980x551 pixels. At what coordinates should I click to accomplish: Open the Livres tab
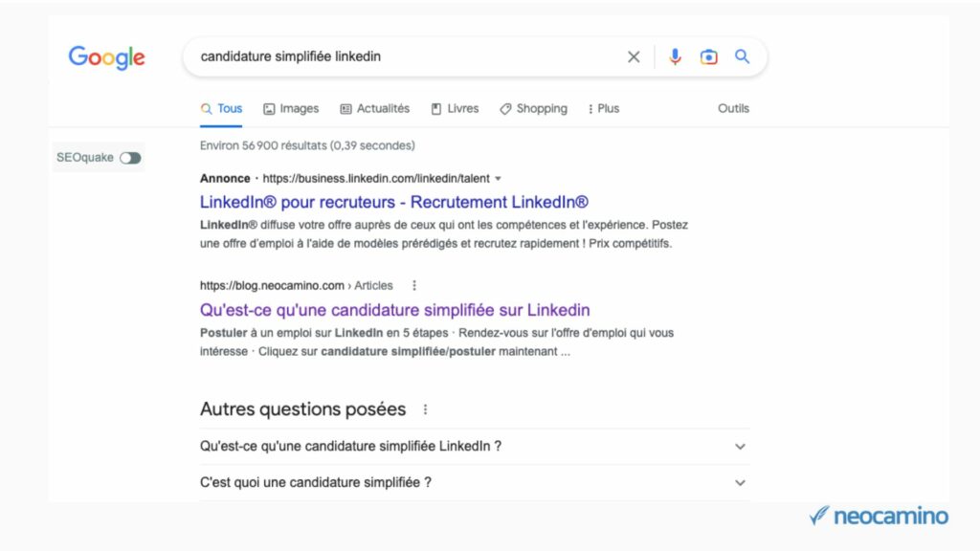[x=455, y=109]
